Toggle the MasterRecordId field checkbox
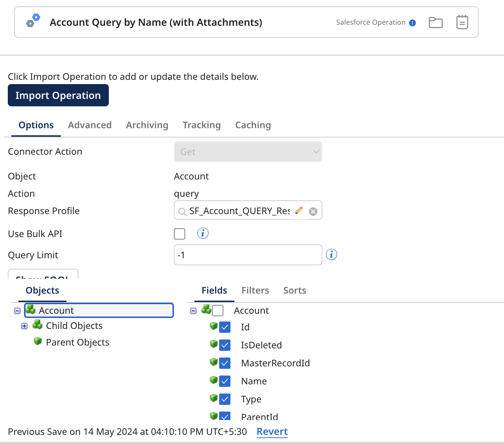504x443 pixels. (x=225, y=363)
